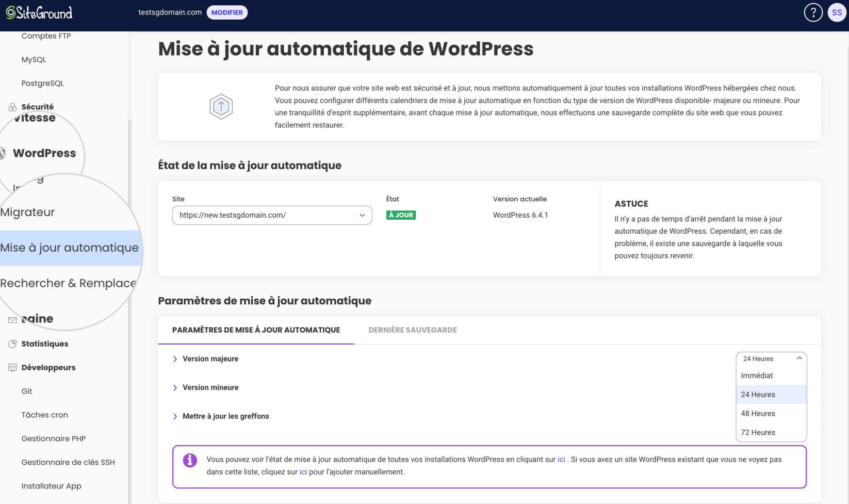Open PostgreSQL in sidebar

(x=43, y=83)
